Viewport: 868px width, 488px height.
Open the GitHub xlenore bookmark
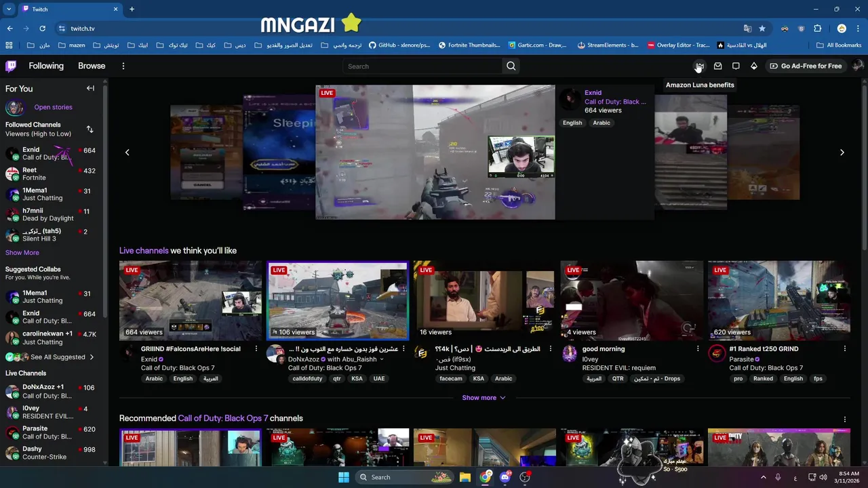[399, 45]
